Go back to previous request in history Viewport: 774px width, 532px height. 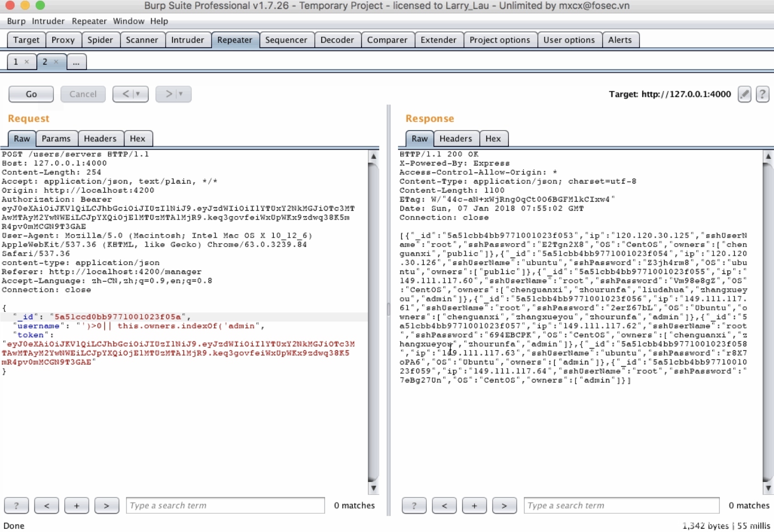[125, 94]
